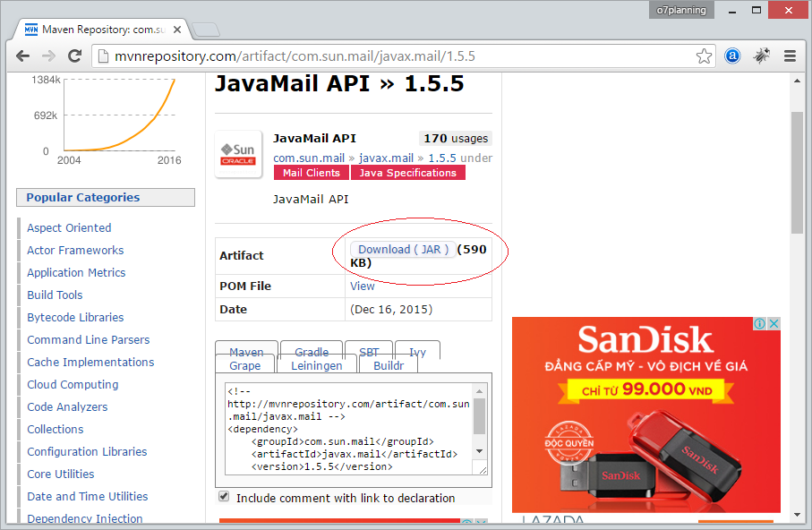Viewport: 812px width, 530px height.
Task: Click the Sun Oracle logo thumbnail
Action: pyautogui.click(x=239, y=154)
